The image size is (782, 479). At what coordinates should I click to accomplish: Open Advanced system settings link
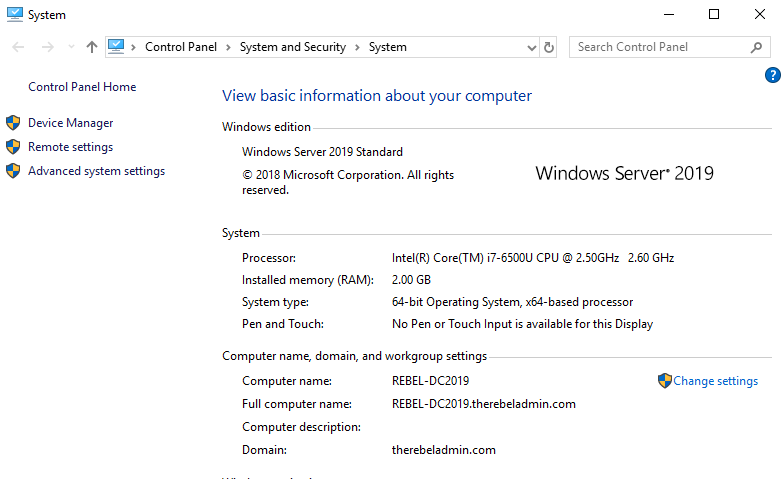point(96,171)
